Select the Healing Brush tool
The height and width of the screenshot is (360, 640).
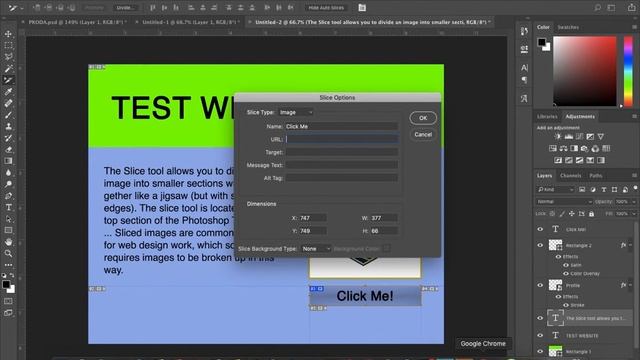8,103
